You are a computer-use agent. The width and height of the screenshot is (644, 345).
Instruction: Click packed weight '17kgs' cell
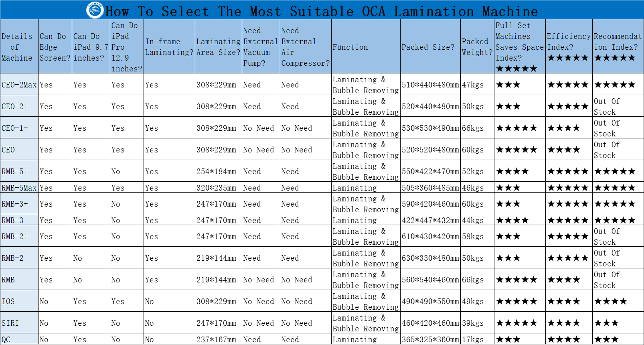(x=477, y=339)
